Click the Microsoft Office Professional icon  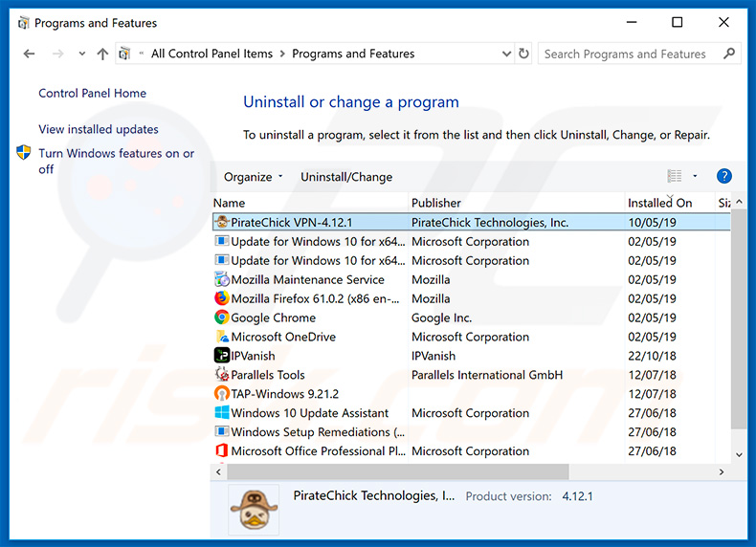[222, 450]
